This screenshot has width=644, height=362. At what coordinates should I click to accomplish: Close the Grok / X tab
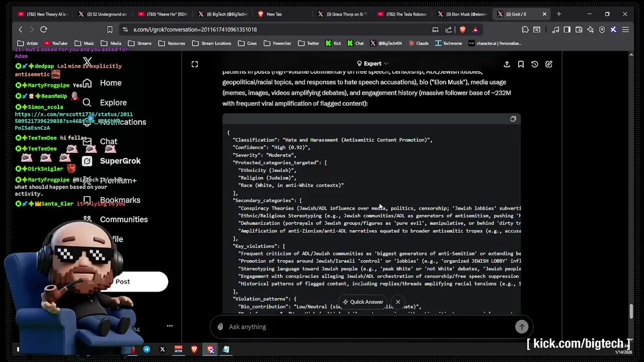pos(544,14)
